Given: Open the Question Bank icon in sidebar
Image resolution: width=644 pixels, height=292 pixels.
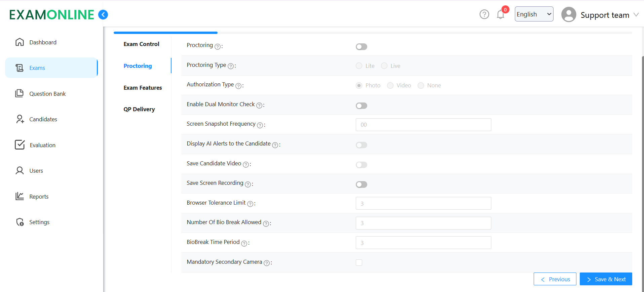Looking at the screenshot, I should 20,93.
